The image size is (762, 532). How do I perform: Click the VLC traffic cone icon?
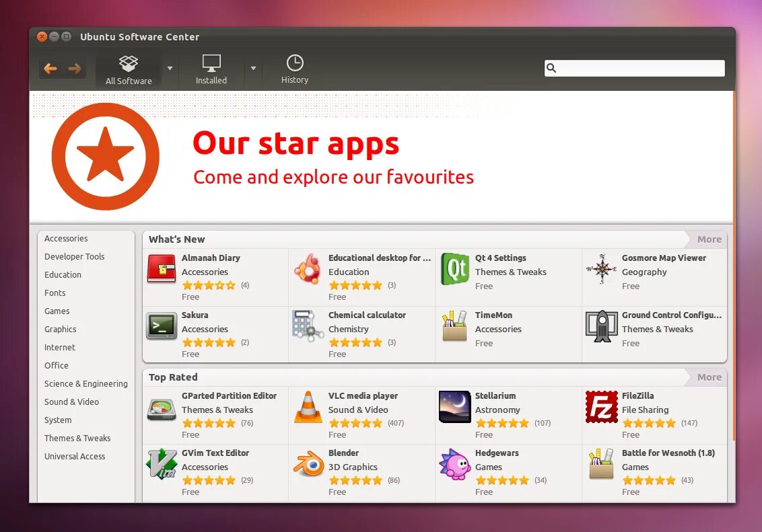pos(308,408)
